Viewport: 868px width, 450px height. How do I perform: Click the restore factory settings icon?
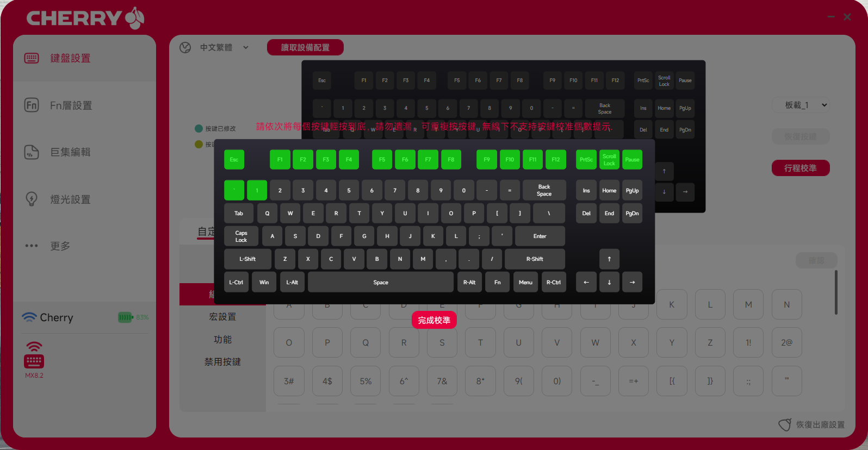point(785,424)
